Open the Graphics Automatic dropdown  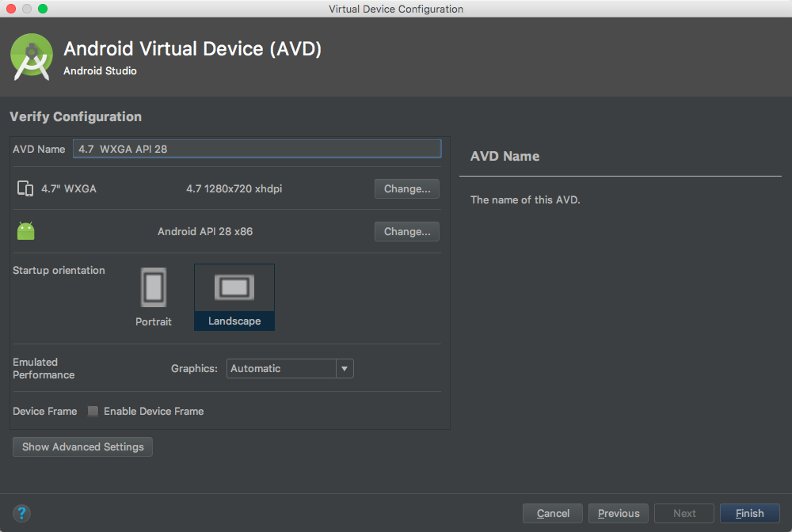pyautogui.click(x=290, y=368)
